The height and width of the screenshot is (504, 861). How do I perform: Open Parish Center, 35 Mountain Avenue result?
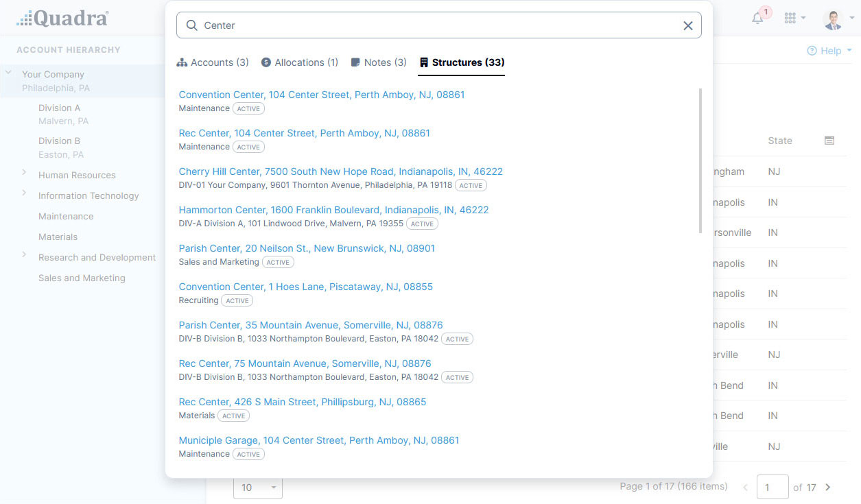(x=311, y=325)
